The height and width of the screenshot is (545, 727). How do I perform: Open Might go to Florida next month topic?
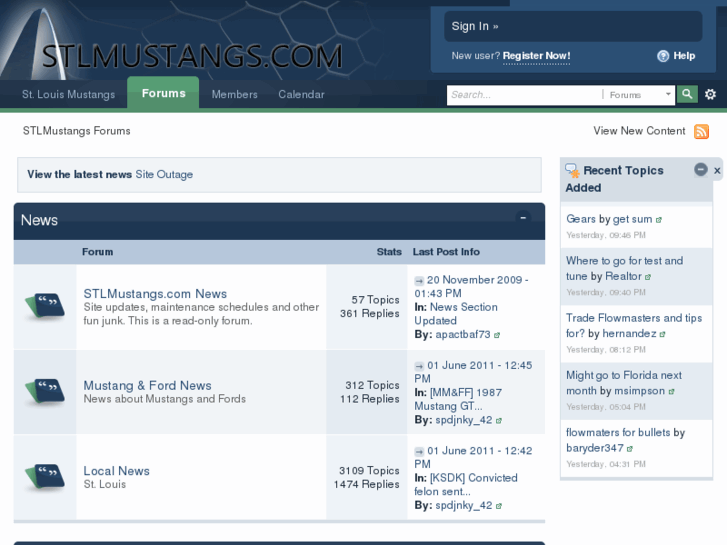point(624,383)
